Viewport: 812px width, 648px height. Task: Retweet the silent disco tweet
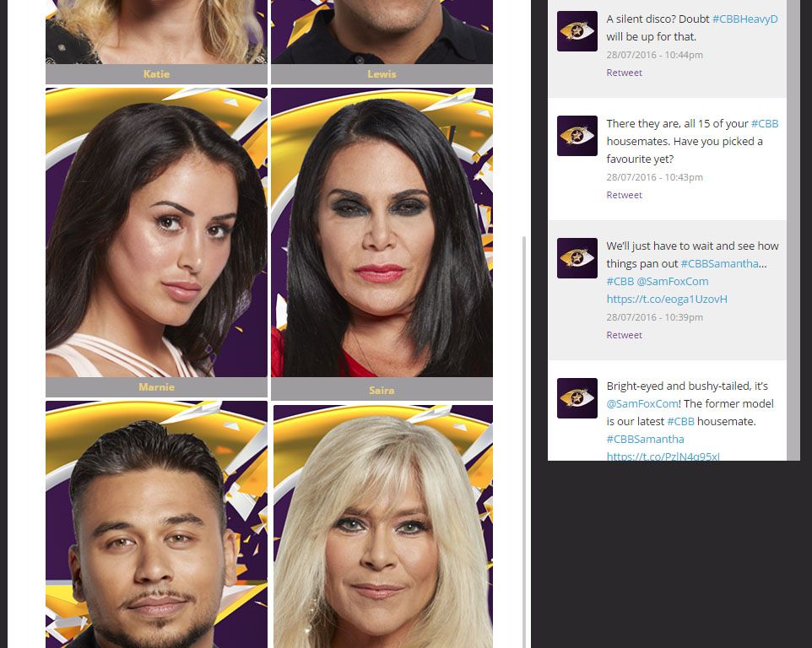pos(624,73)
